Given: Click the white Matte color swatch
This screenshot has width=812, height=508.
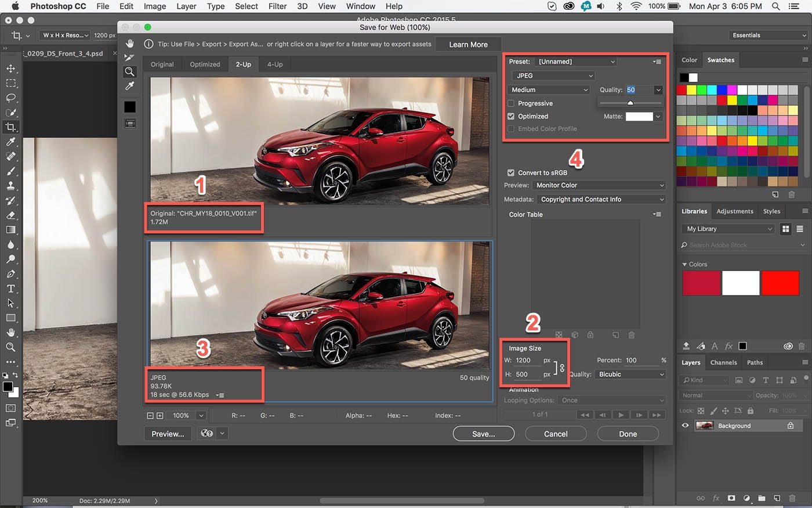Looking at the screenshot, I should click(x=639, y=116).
